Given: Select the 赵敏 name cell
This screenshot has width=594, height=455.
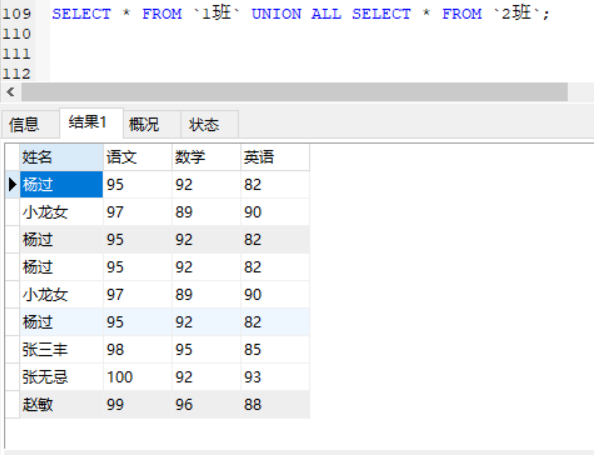Looking at the screenshot, I should tap(61, 404).
